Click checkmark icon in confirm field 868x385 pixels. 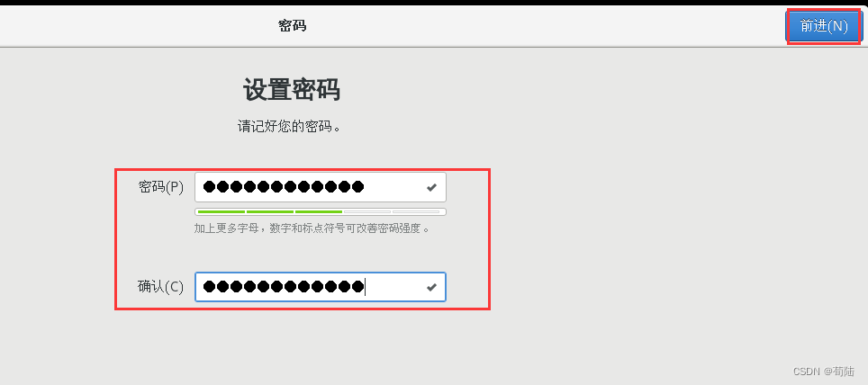click(432, 287)
